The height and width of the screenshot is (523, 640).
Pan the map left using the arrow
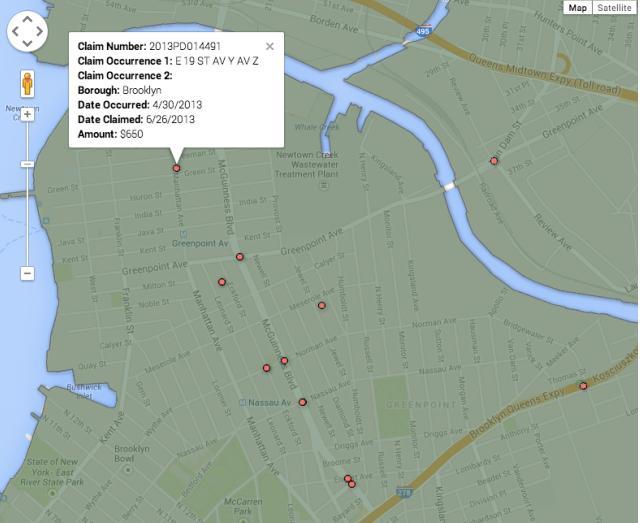15,31
